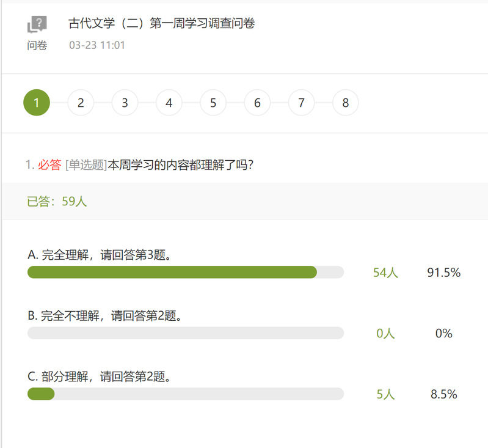Click option A green progress bar
The image size is (488, 448).
[x=172, y=273]
